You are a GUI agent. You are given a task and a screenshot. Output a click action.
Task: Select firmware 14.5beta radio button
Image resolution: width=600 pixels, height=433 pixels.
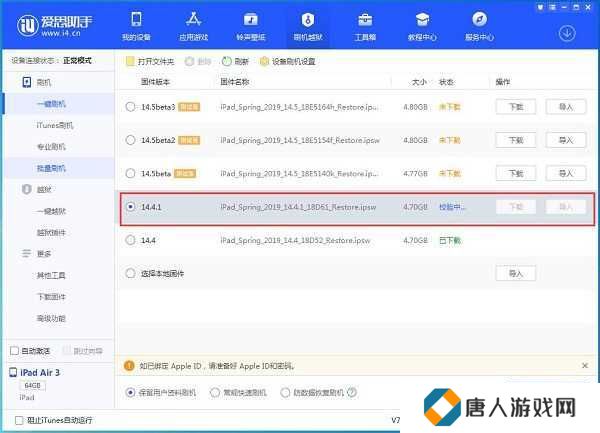[130, 173]
